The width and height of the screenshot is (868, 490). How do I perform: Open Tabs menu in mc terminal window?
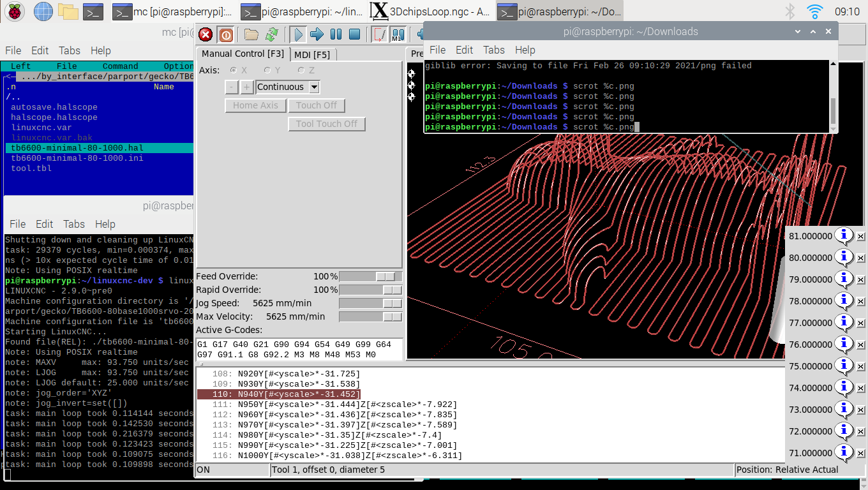[x=70, y=50]
